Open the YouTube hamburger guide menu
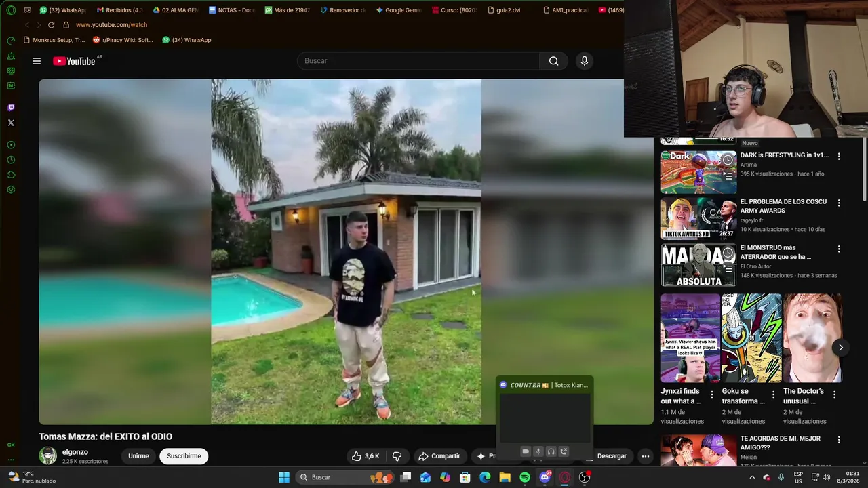The height and width of the screenshot is (488, 868). pyautogui.click(x=37, y=61)
